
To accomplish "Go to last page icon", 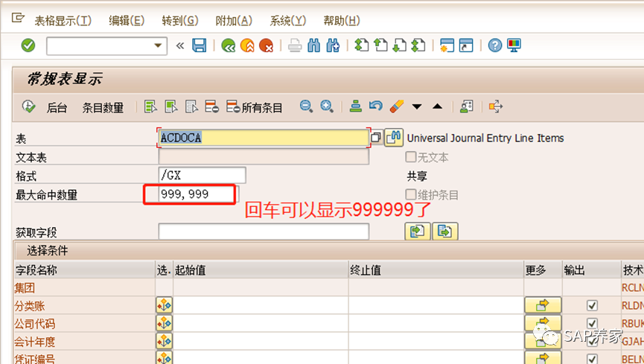I will [418, 45].
